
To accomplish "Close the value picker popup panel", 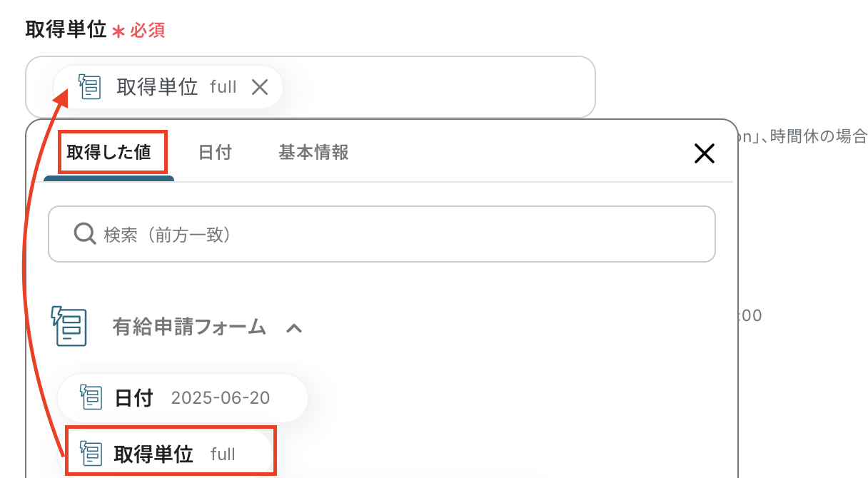I will [x=704, y=153].
